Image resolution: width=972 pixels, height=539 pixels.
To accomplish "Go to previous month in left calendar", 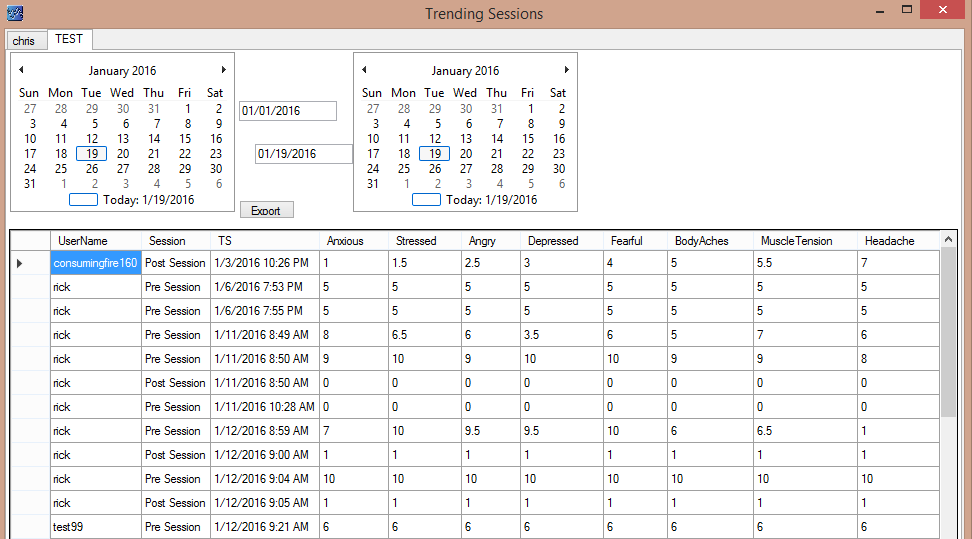I will [21, 69].
